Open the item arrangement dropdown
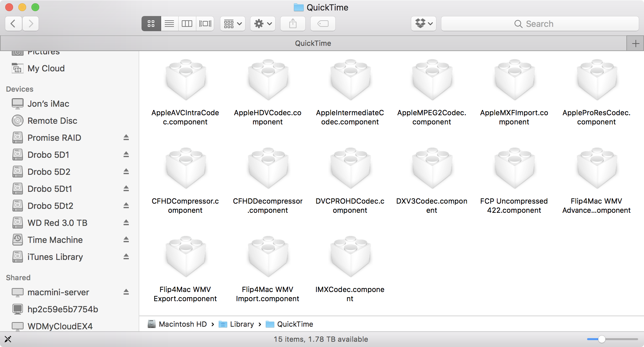This screenshot has width=644, height=347. coord(233,24)
